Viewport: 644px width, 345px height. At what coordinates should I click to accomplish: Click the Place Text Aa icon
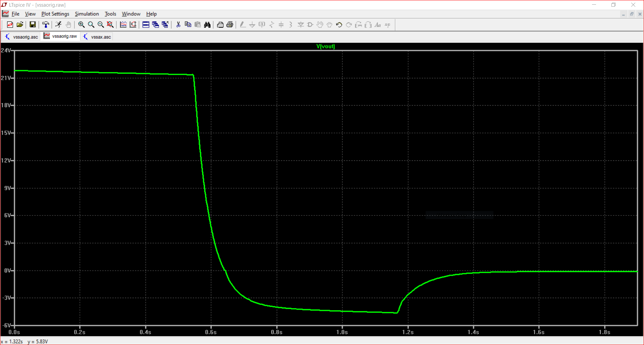click(x=378, y=25)
